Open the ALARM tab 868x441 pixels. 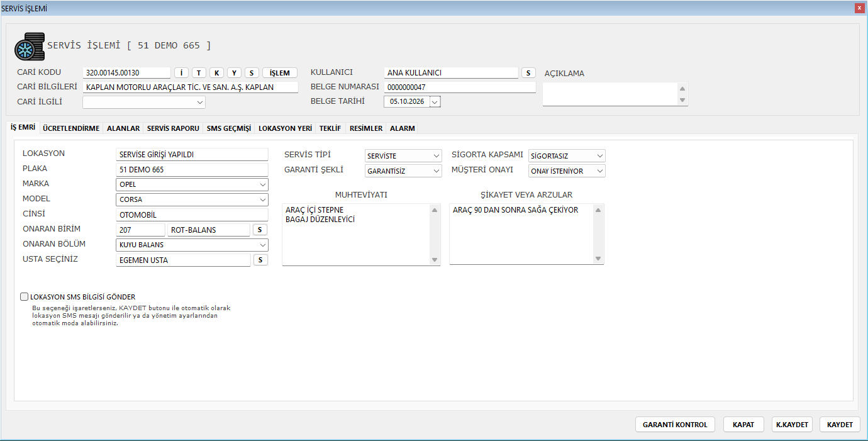pos(403,128)
